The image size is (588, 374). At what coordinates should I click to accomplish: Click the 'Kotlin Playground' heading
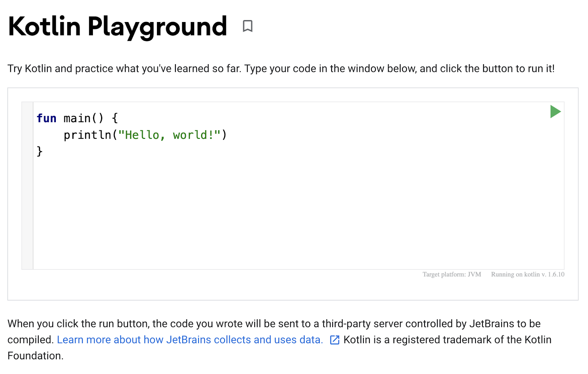tap(118, 26)
